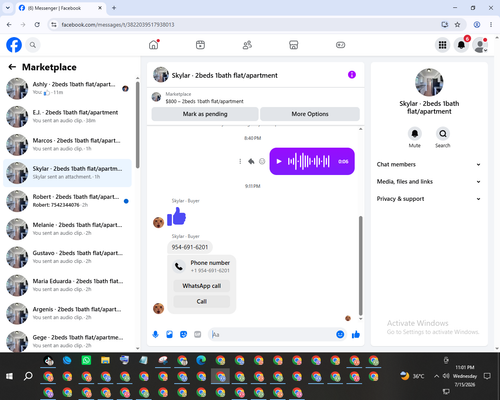Click More Options button
Viewport: 500px width, 400px height.
[310, 114]
